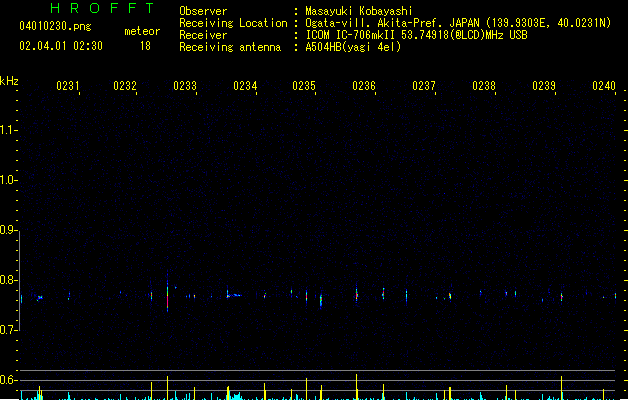Click the strong meteor echo just before 0233
Image resolution: width=629 pixels, height=400 pixels.
pos(168,293)
